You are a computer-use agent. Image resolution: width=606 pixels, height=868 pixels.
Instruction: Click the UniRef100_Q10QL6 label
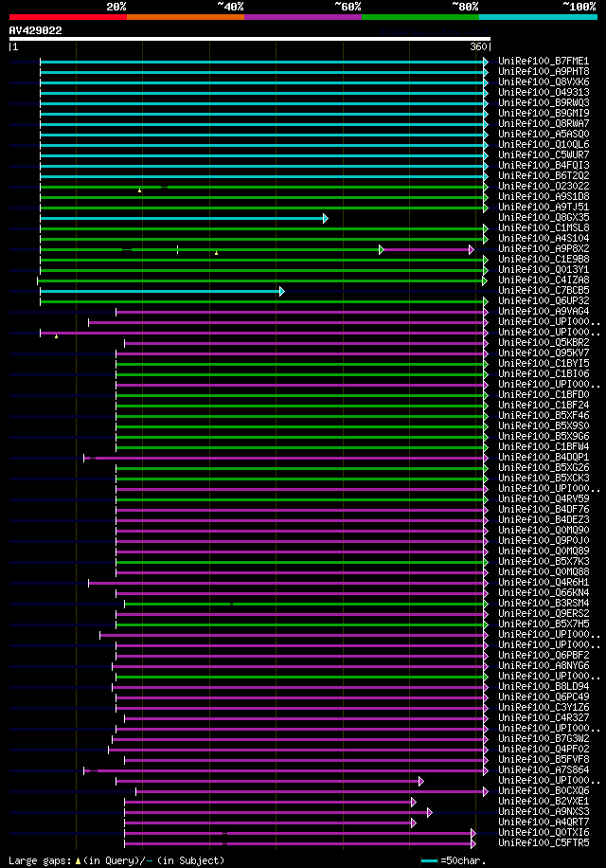coord(544,144)
